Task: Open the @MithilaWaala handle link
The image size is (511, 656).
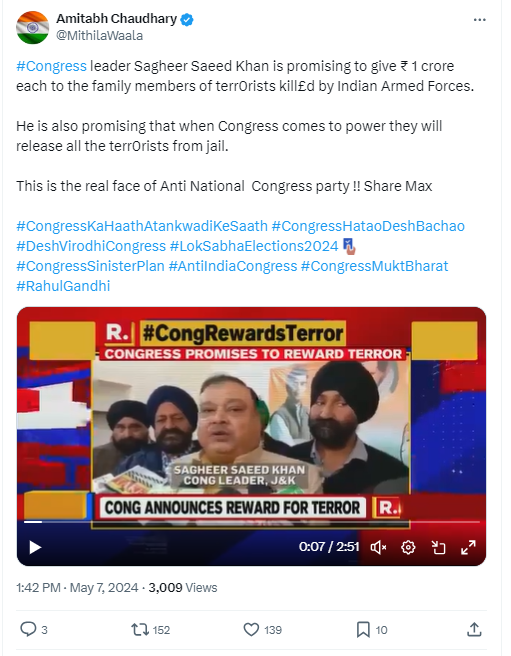Action: (100, 36)
